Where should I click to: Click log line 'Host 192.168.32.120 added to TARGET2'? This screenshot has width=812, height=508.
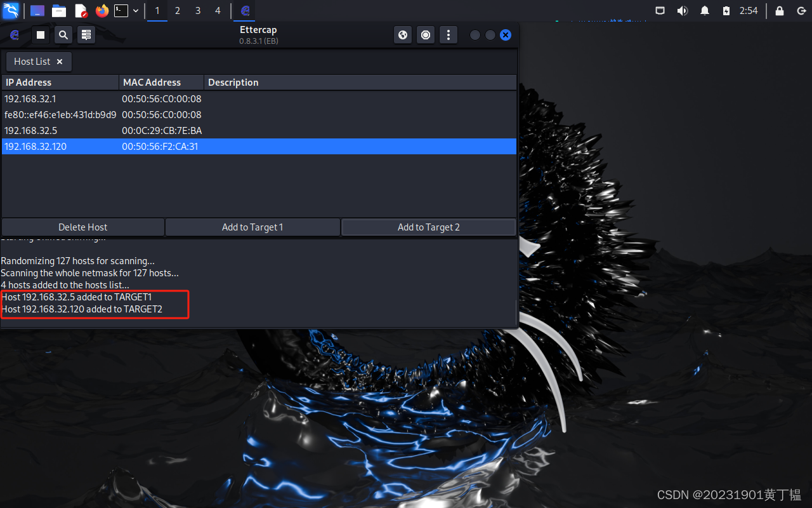coord(82,309)
